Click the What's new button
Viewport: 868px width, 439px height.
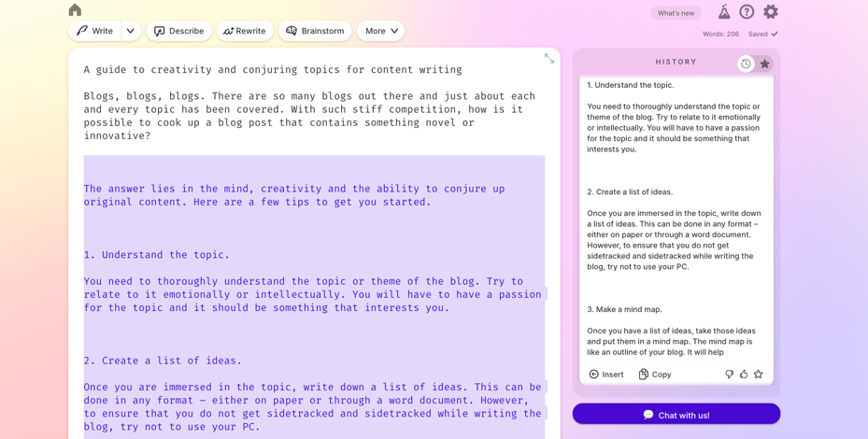(x=676, y=13)
